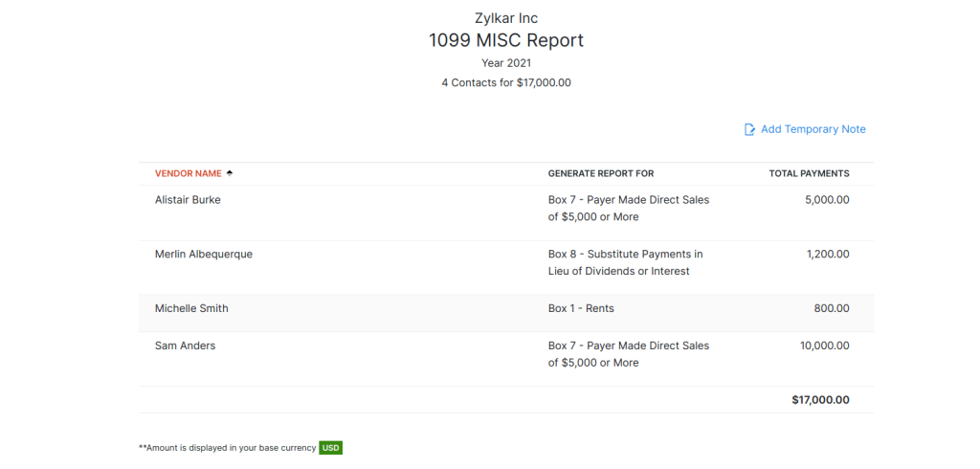The image size is (980, 469).
Task: Click the green USD currency badge
Action: pos(330,448)
